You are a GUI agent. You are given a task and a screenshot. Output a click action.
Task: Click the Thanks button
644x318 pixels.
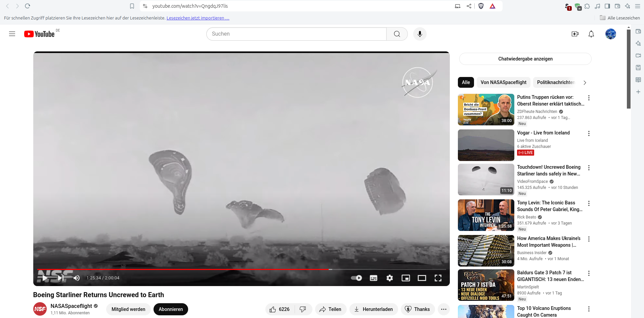pyautogui.click(x=418, y=309)
